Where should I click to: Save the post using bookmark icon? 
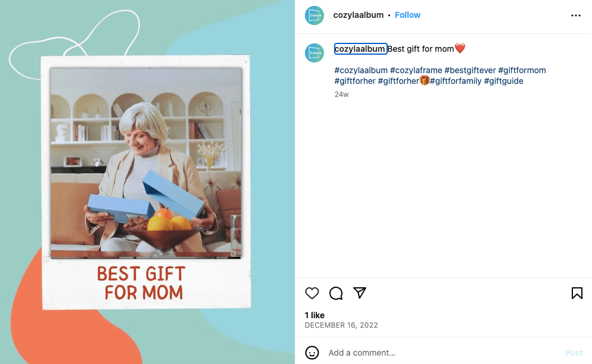click(577, 293)
